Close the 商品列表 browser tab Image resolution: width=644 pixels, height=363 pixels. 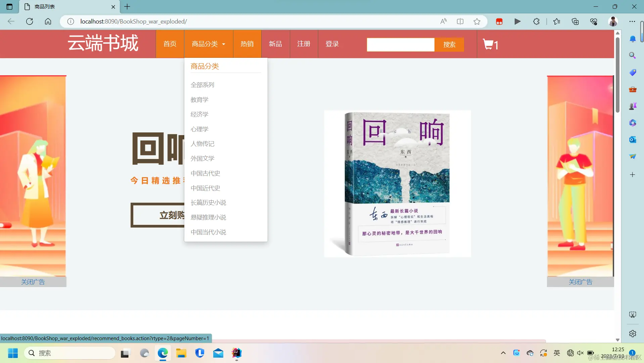pos(113,7)
